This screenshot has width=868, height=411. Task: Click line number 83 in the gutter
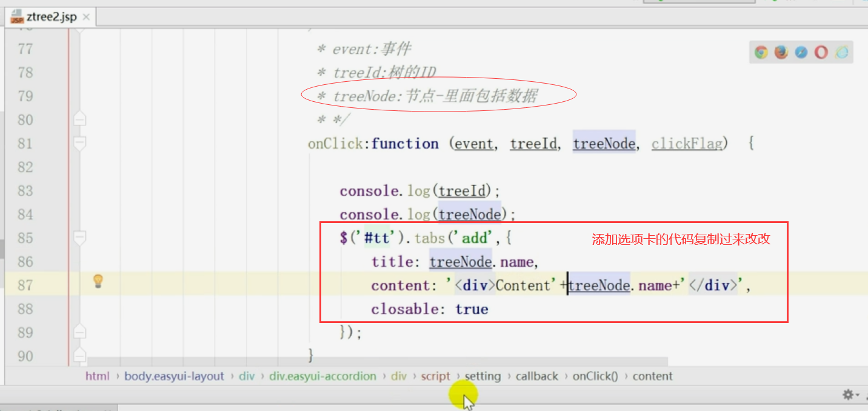pos(25,190)
